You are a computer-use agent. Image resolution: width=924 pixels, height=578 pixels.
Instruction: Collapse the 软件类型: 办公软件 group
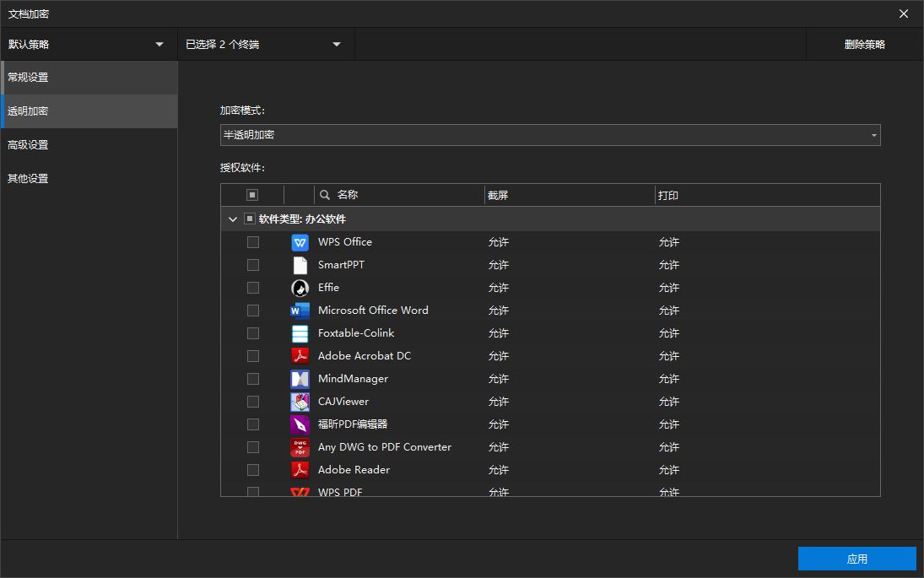pos(233,219)
